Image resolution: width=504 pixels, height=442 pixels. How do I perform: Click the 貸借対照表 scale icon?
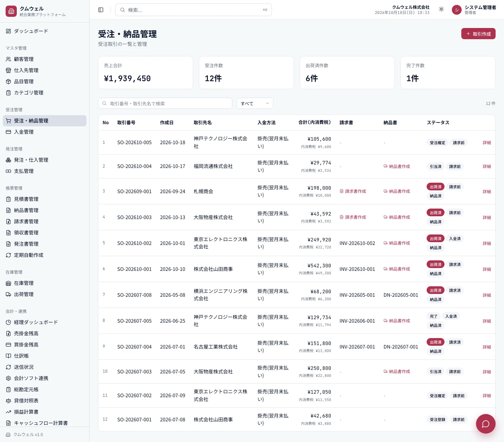click(8, 401)
